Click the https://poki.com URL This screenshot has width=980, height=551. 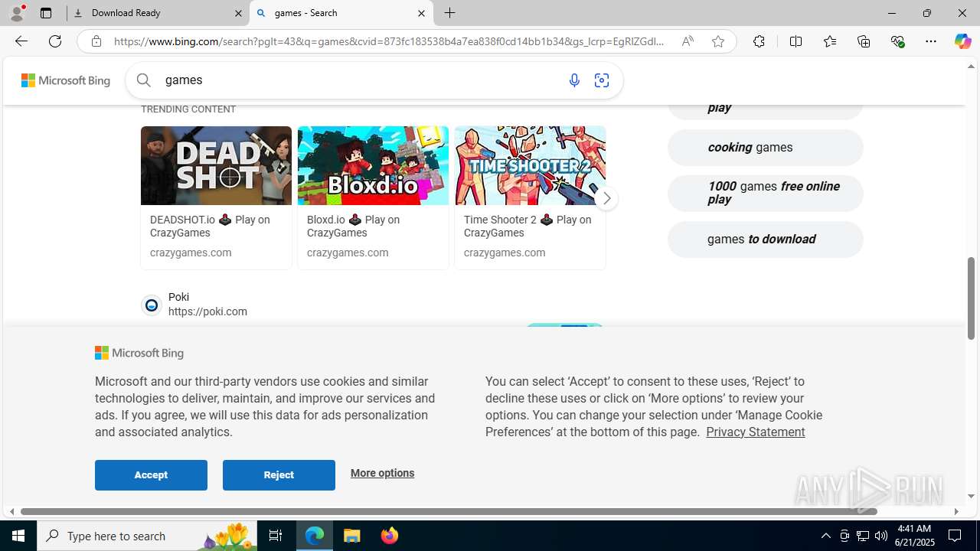pos(207,311)
